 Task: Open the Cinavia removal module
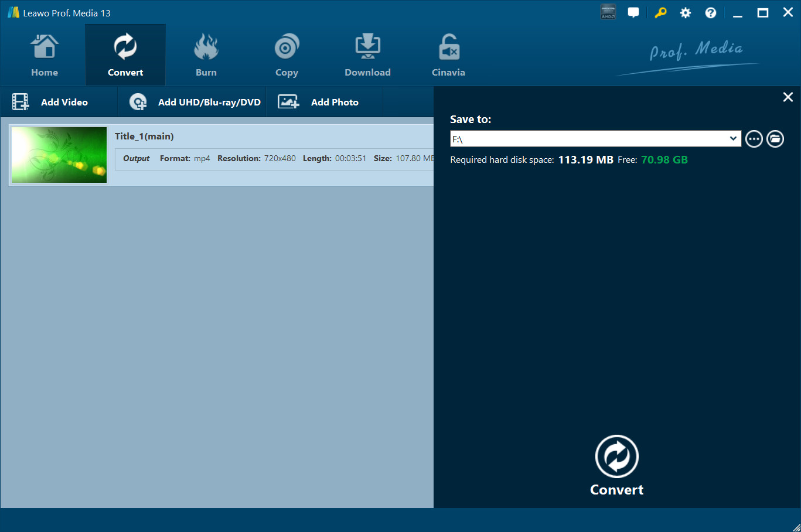coord(448,56)
